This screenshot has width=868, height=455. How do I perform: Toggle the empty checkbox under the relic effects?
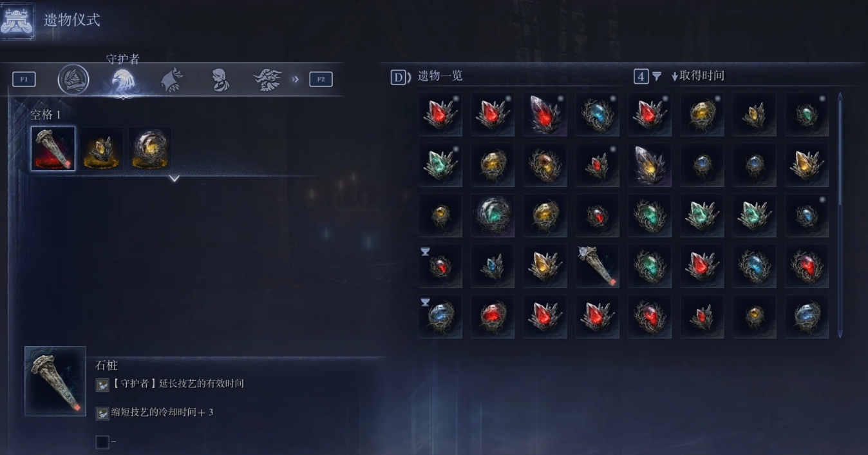(x=102, y=442)
